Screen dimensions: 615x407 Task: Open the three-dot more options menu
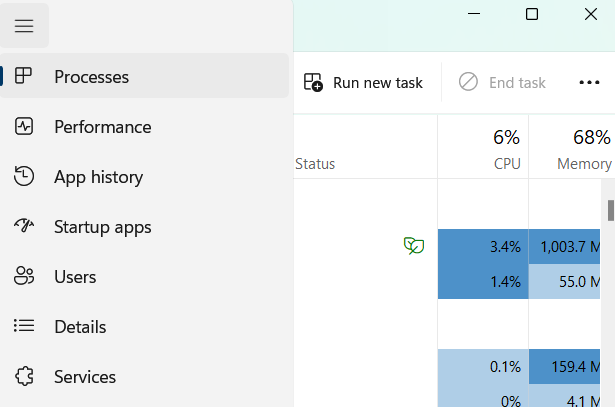point(589,82)
